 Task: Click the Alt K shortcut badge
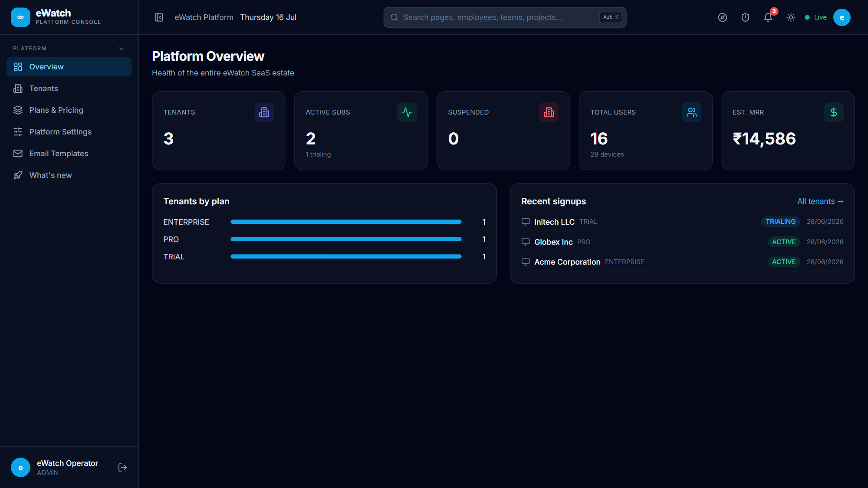(x=611, y=17)
